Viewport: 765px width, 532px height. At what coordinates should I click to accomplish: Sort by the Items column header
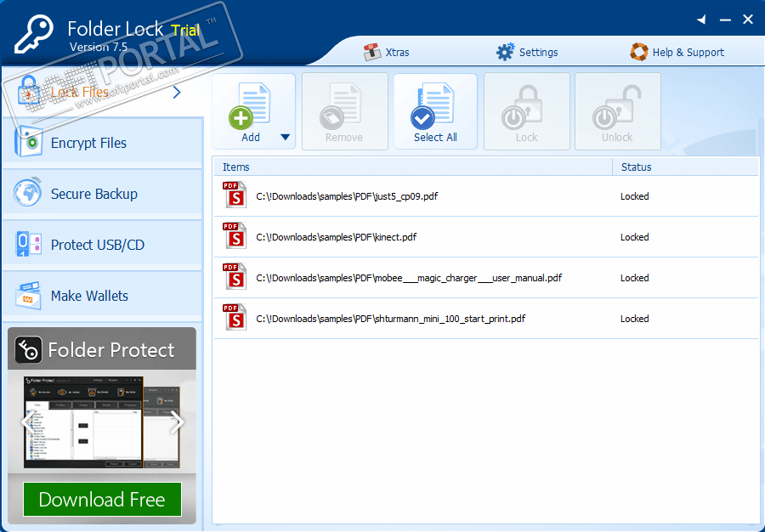point(413,167)
